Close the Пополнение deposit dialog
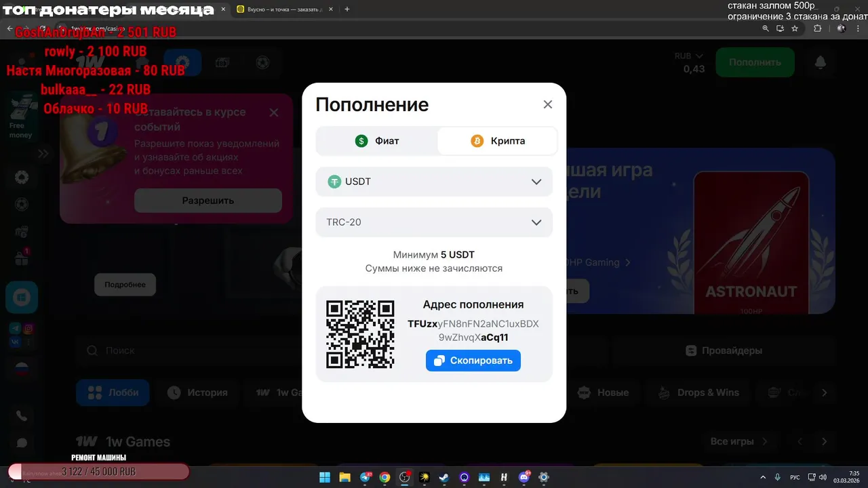 548,104
